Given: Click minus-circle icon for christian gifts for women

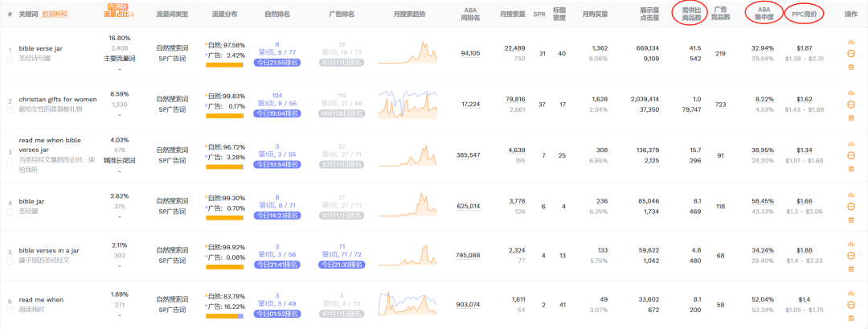Looking at the screenshot, I should click(851, 105).
